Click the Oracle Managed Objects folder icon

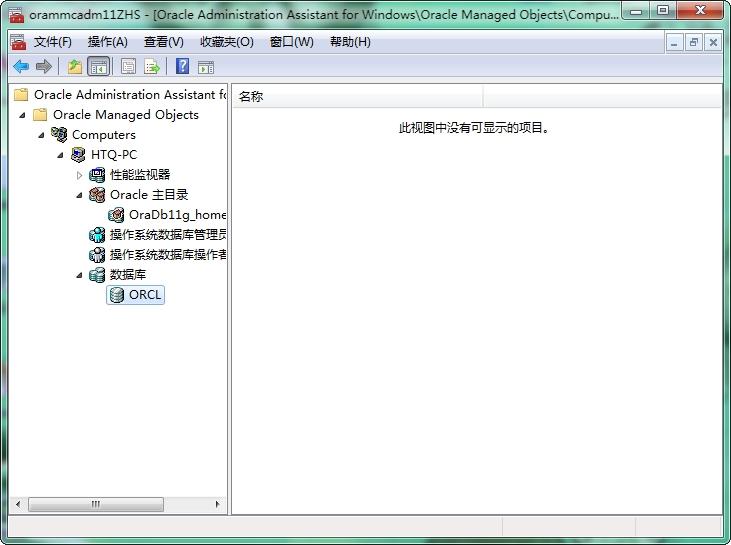pos(40,115)
